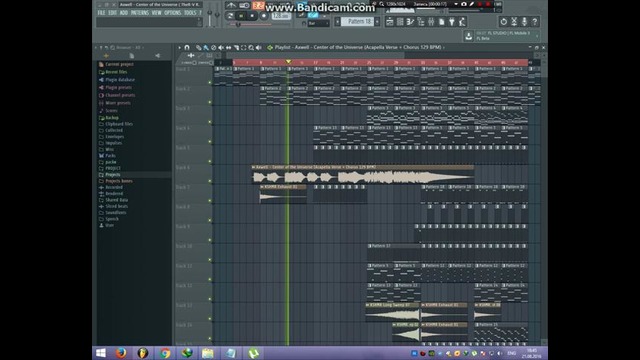Toggle pattern/song mode button
This screenshot has height=360, width=640.
pyautogui.click(x=230, y=16)
